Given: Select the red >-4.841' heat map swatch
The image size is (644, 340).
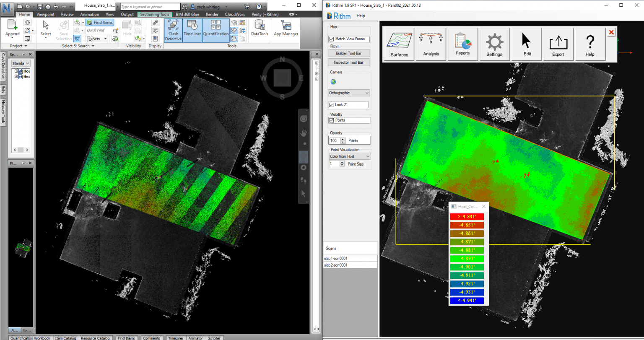Looking at the screenshot, I should [x=467, y=217].
